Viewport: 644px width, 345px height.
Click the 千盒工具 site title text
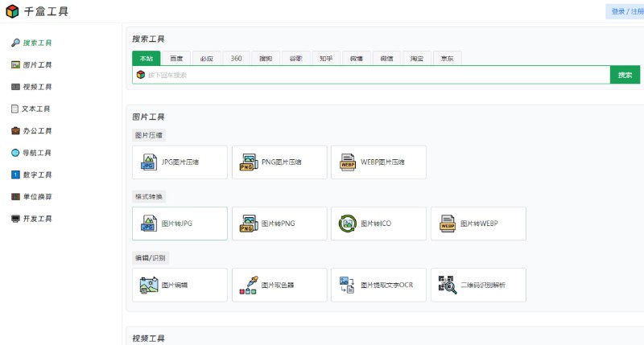tap(46, 11)
